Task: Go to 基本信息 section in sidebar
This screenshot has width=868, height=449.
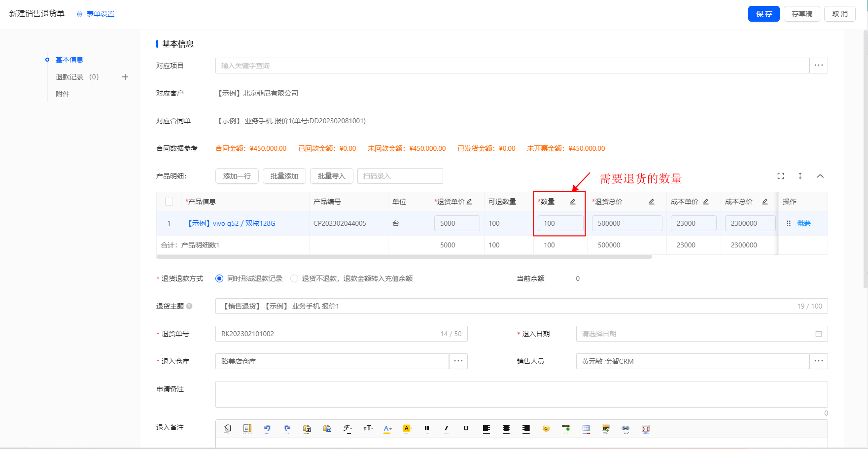Action: [69, 60]
